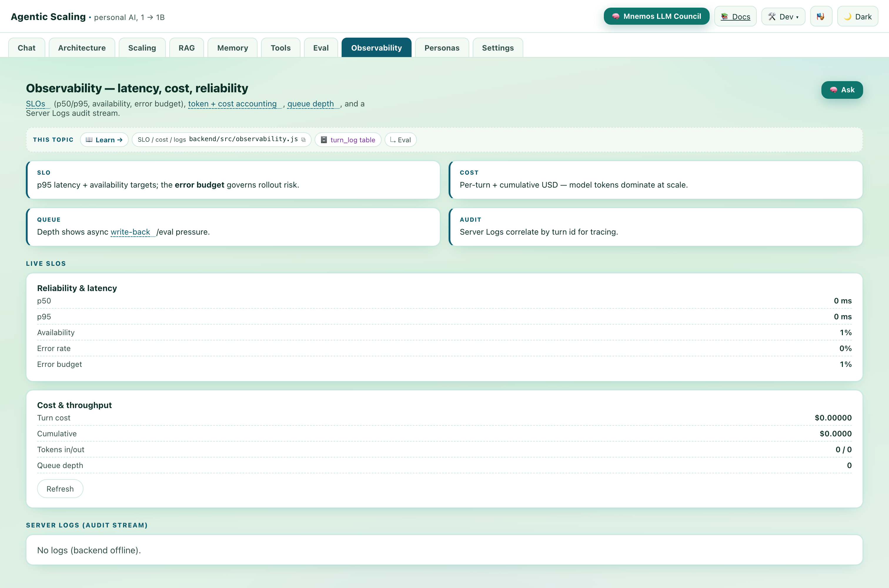This screenshot has height=588, width=889.
Task: Select the Observability tab
Action: click(377, 48)
